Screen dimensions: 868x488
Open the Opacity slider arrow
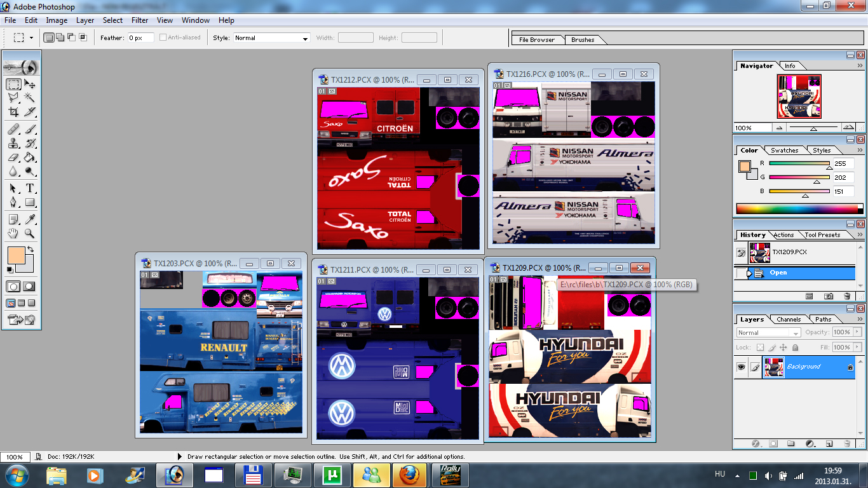(855, 332)
